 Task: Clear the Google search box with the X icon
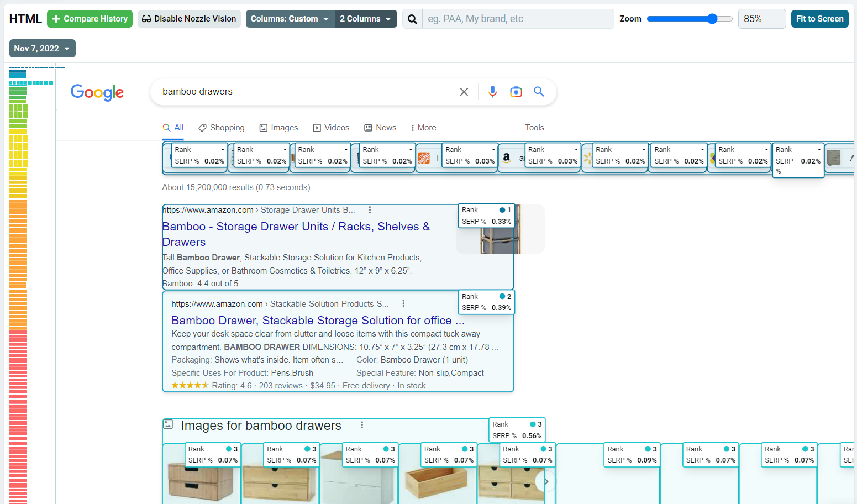tap(464, 92)
